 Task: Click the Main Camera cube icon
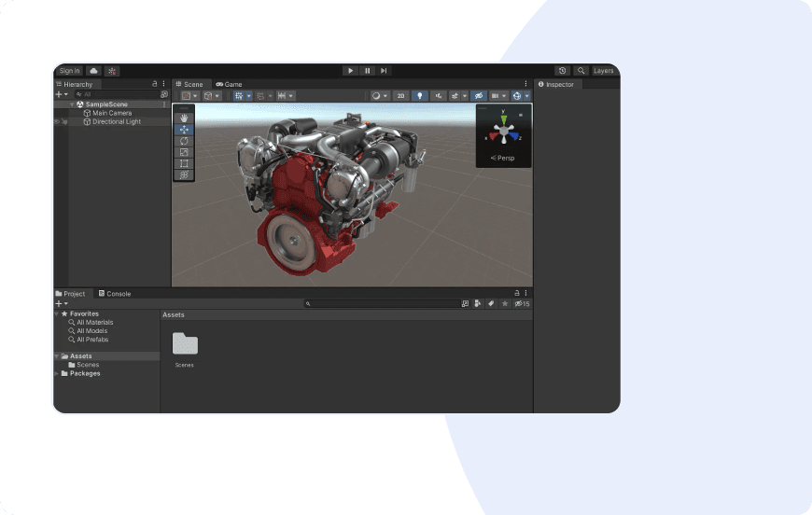87,113
